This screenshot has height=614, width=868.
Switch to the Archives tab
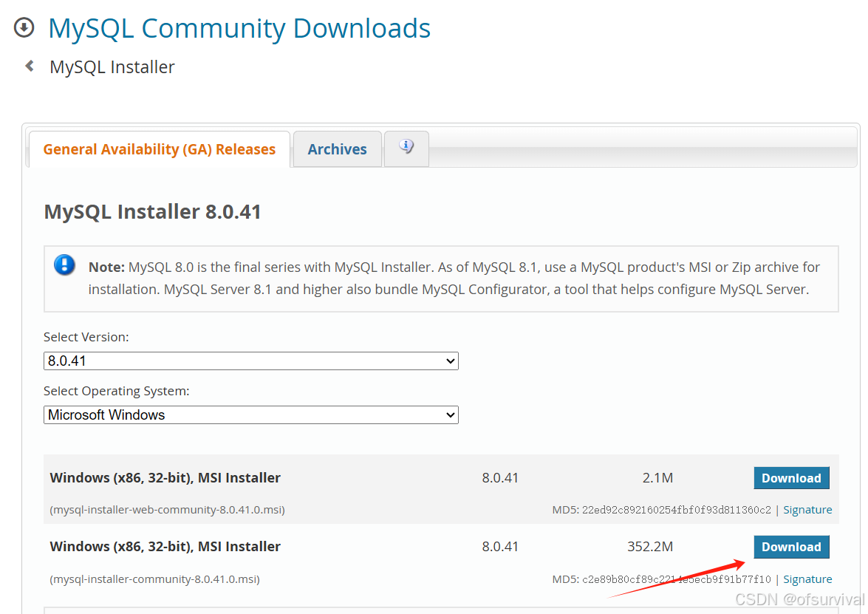coord(337,149)
